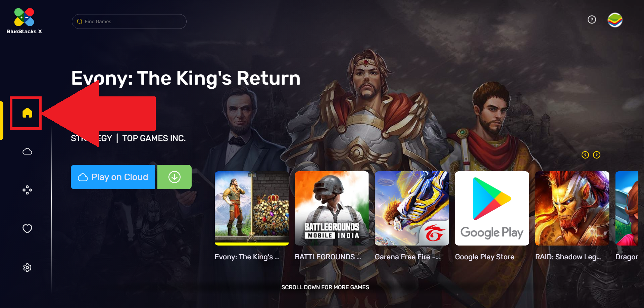Image resolution: width=644 pixels, height=308 pixels.
Task: Select the Battlegrounds Mobile India thumbnail
Action: pyautogui.click(x=332, y=208)
